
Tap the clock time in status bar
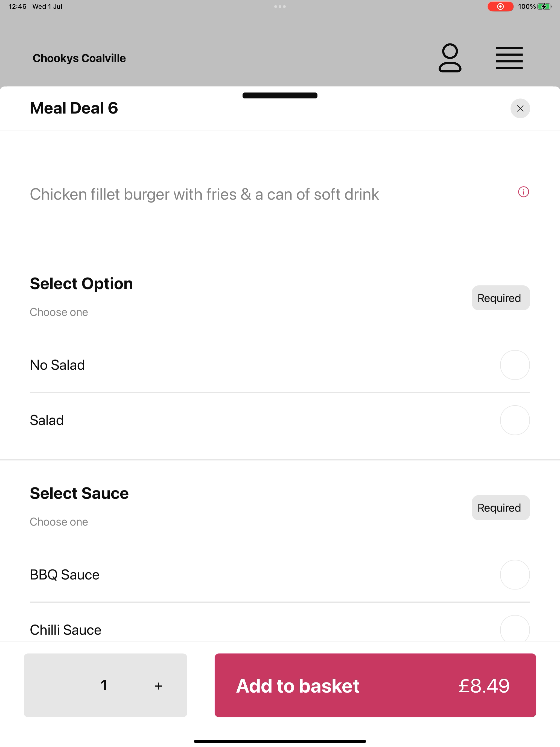(x=17, y=6)
